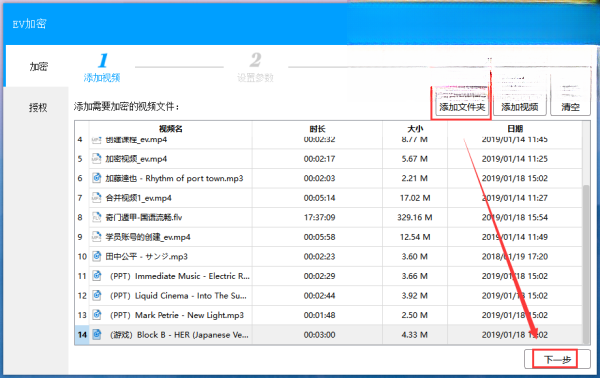Viewport: 600px width, 378px height.
Task: Click the audio icon of Mark Petrie row
Action: 96,315
